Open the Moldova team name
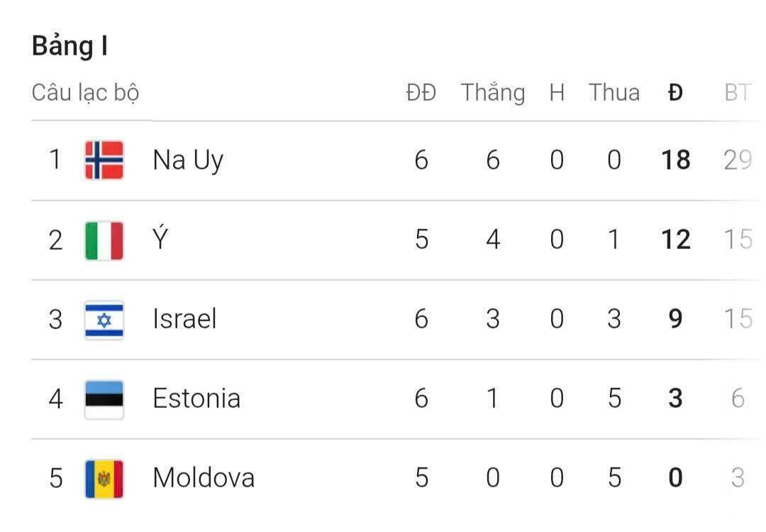766x532 pixels. click(204, 478)
